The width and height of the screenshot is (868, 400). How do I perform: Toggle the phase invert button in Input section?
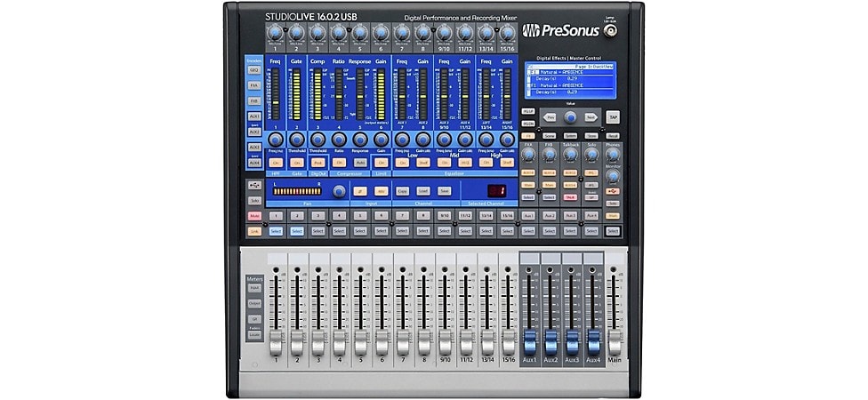click(360, 191)
